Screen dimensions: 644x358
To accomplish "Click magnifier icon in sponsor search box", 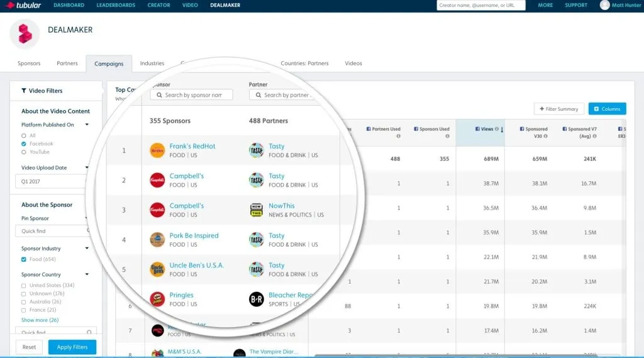I will (159, 95).
